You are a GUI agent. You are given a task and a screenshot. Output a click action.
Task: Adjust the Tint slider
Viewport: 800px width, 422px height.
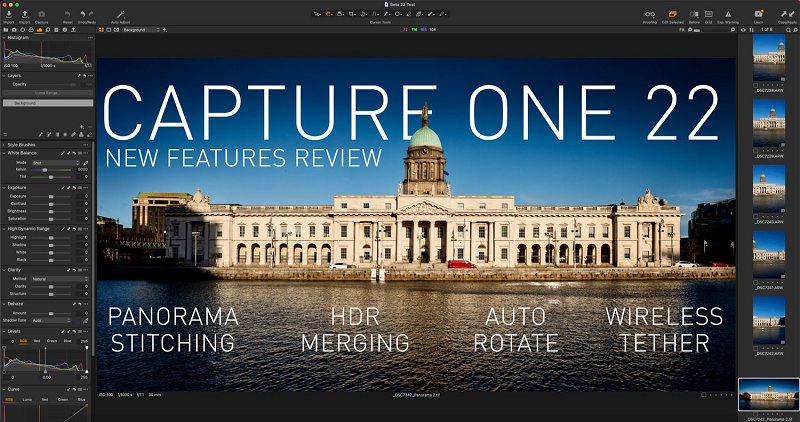pos(51,177)
